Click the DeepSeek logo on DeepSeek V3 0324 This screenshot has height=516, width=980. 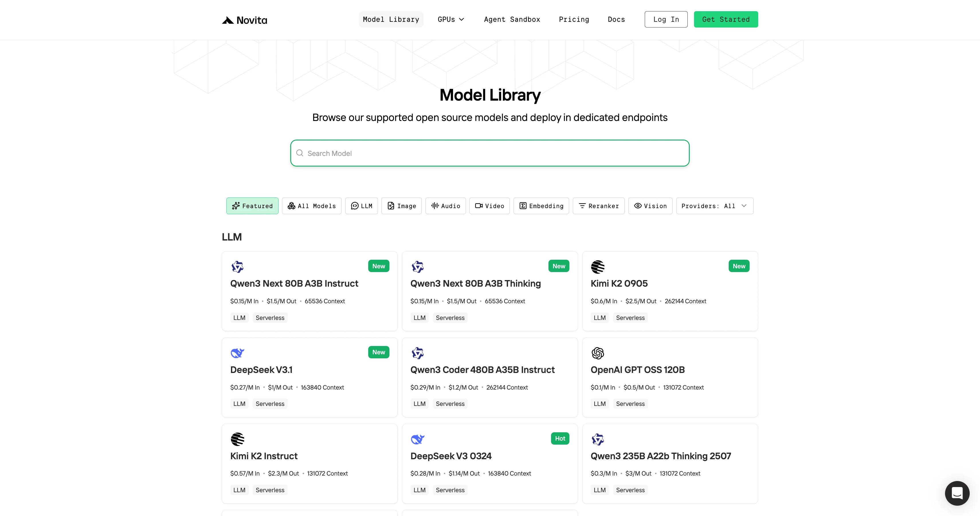(x=418, y=439)
